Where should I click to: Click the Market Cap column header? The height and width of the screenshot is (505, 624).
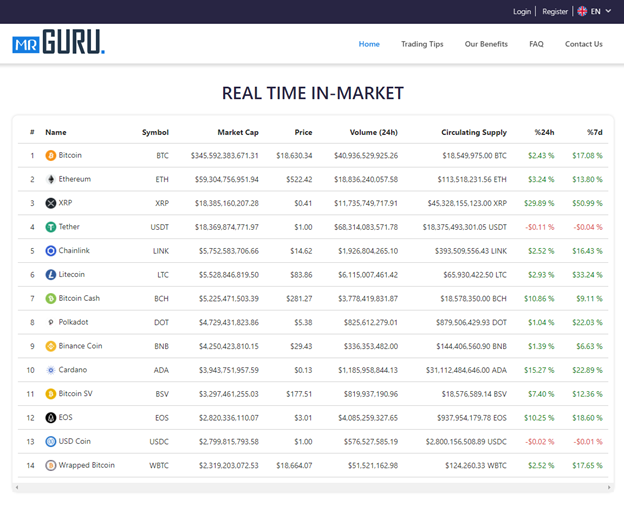click(238, 133)
